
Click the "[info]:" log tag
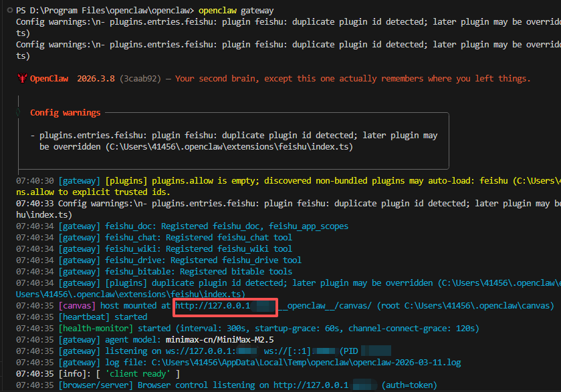click(74, 374)
